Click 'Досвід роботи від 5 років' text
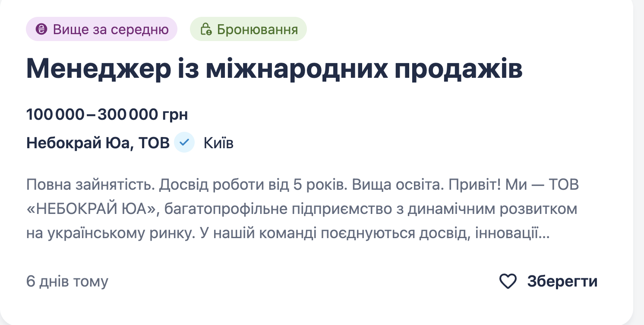Image resolution: width=644 pixels, height=325 pixels. (251, 185)
